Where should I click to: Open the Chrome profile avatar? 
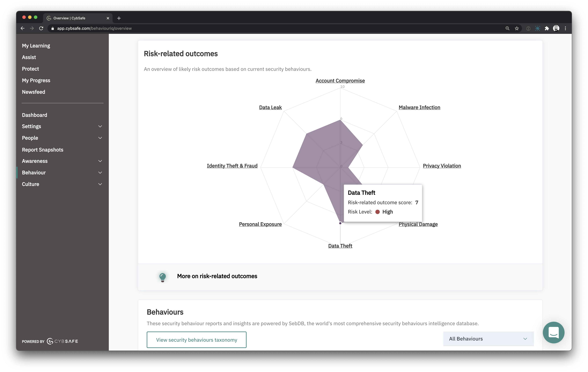(556, 28)
